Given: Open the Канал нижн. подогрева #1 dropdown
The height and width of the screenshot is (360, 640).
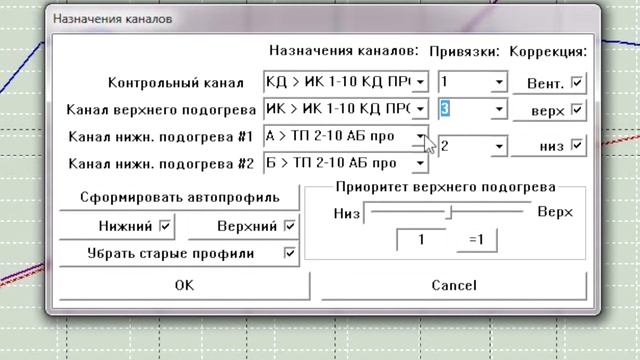Looking at the screenshot, I should coord(420,136).
